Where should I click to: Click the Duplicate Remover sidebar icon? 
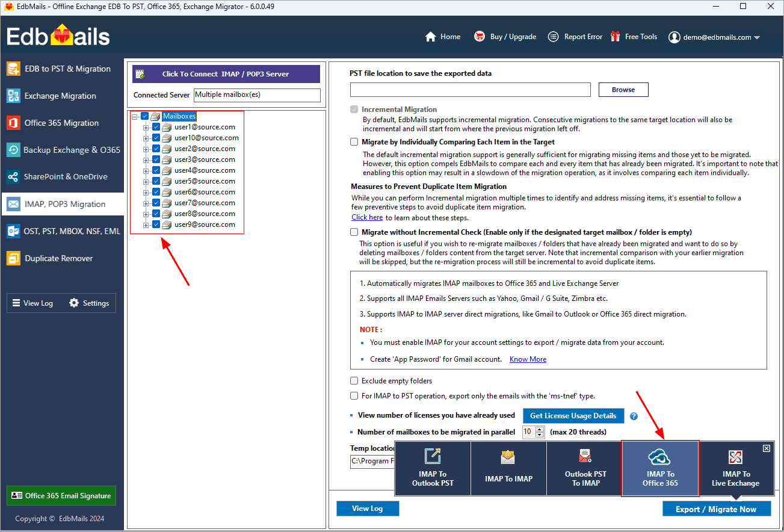pos(13,258)
